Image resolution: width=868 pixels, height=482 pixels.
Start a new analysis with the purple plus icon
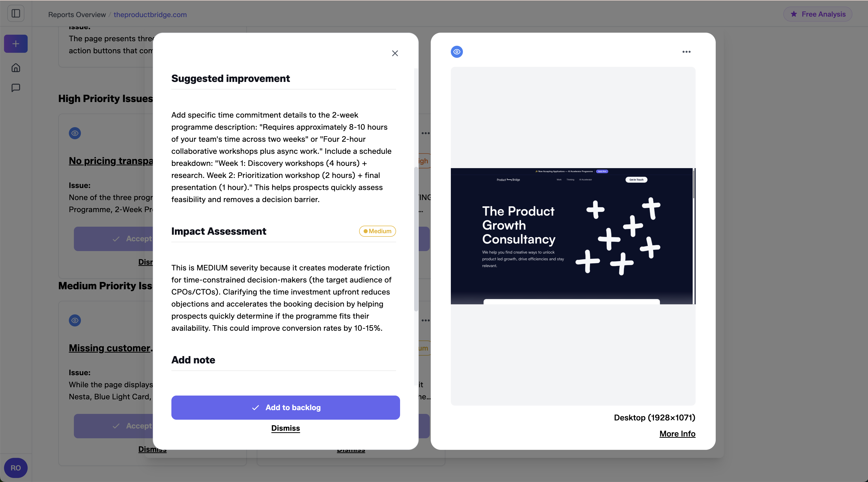click(16, 43)
